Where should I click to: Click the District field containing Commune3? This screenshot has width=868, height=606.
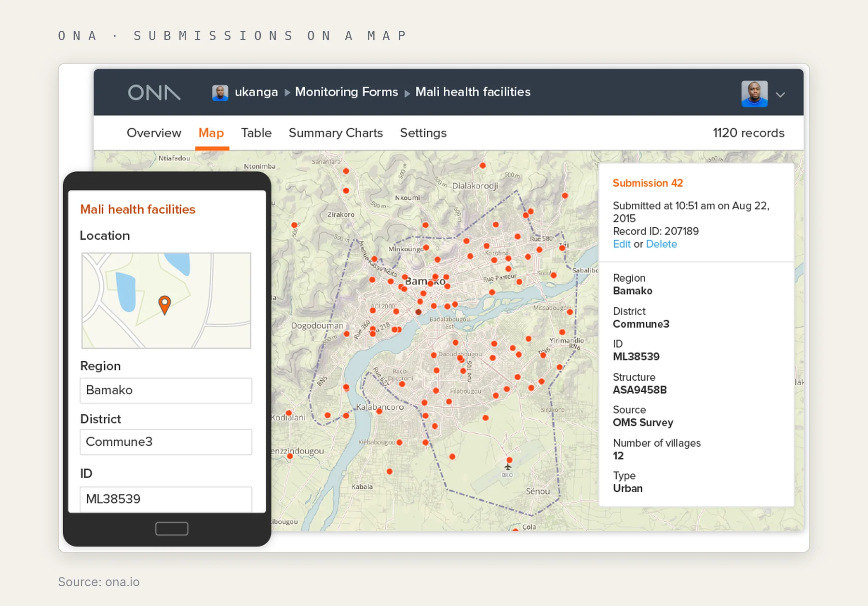click(x=166, y=442)
